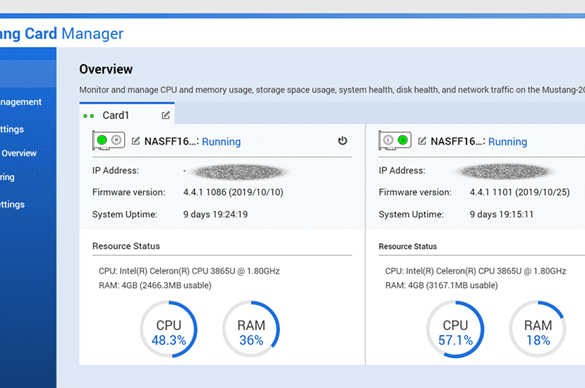Click the green status dots on Card1 tab
Screen dimensions: 585x388
[x=88, y=116]
